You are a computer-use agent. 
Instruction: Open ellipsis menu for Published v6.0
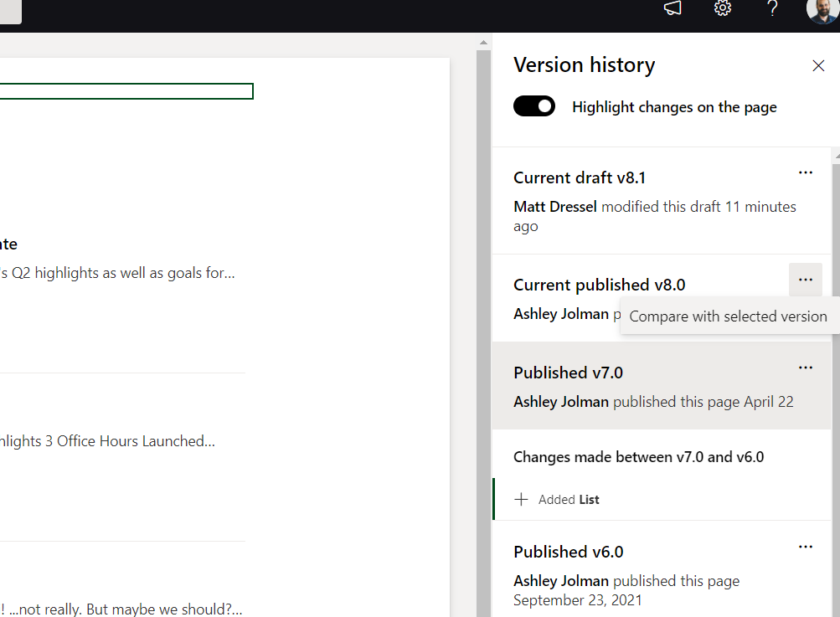806,547
